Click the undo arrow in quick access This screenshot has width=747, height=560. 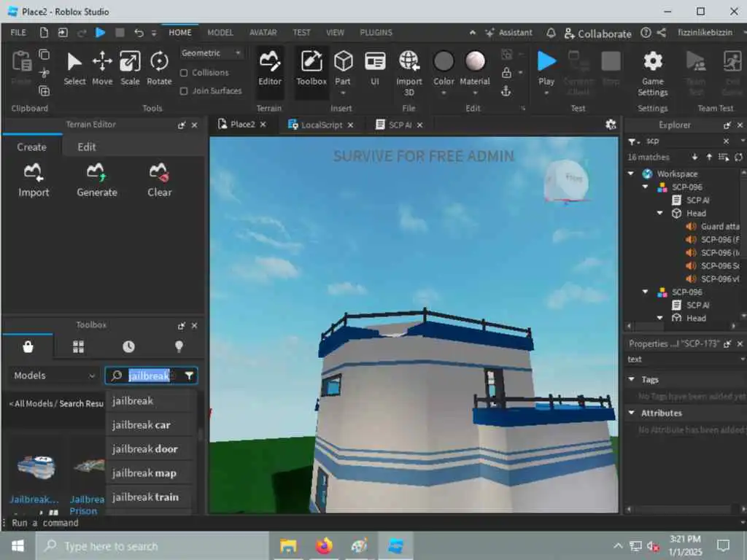click(139, 33)
